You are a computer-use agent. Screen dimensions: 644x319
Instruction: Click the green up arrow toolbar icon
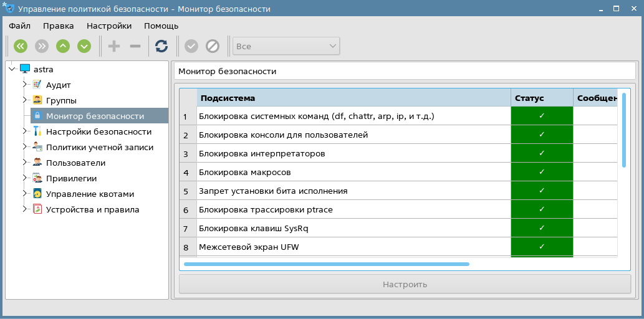(x=63, y=46)
